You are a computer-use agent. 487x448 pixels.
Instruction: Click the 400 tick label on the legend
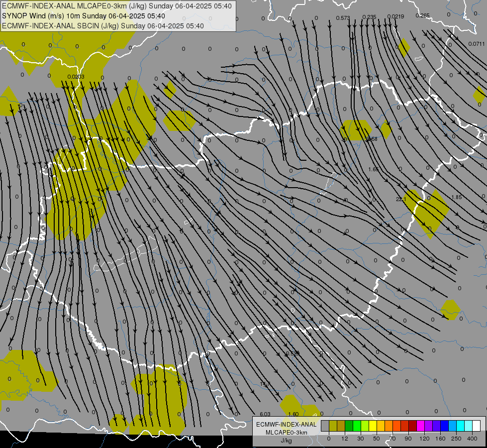472,439
